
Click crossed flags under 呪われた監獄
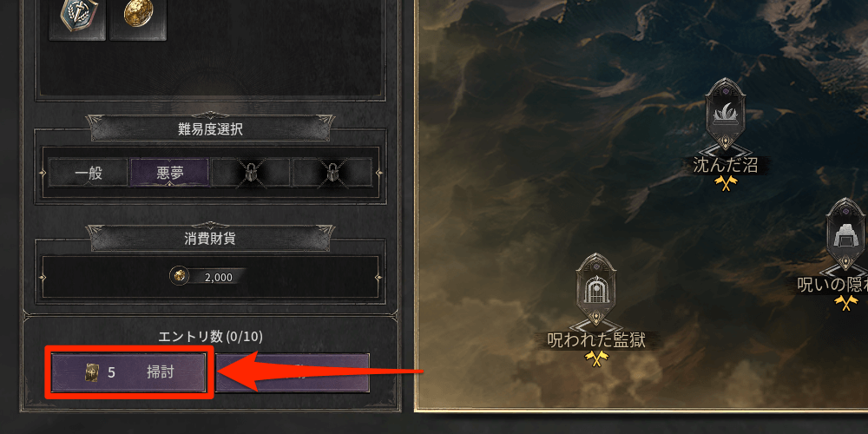click(x=596, y=358)
